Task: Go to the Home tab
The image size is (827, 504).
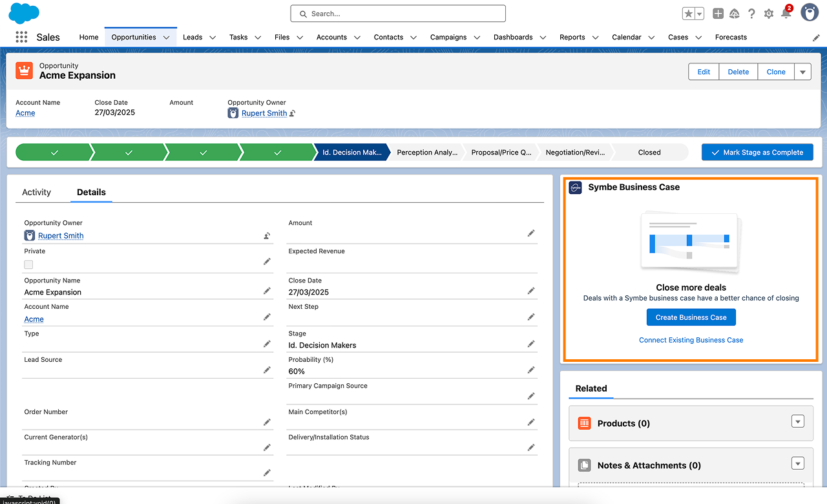Action: [89, 37]
